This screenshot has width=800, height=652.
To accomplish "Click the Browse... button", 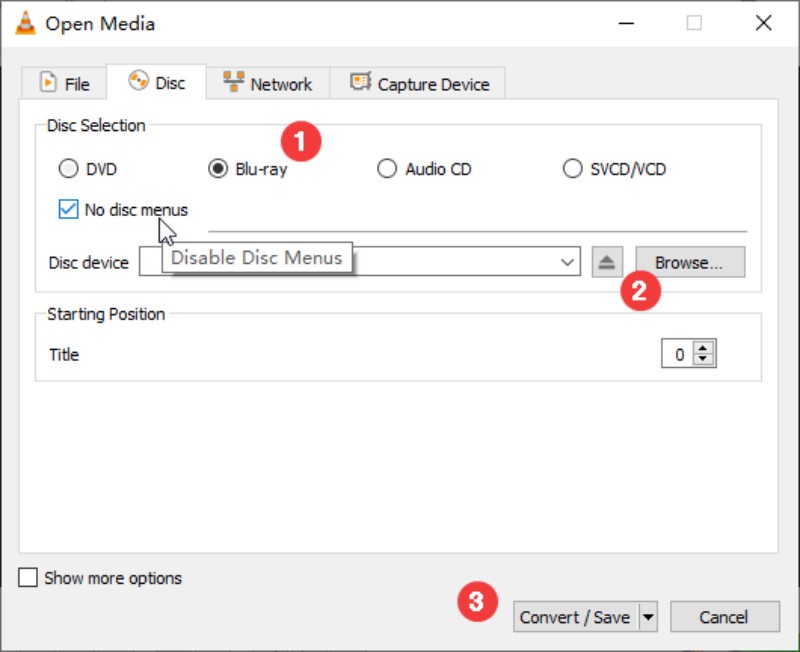I will click(x=690, y=262).
